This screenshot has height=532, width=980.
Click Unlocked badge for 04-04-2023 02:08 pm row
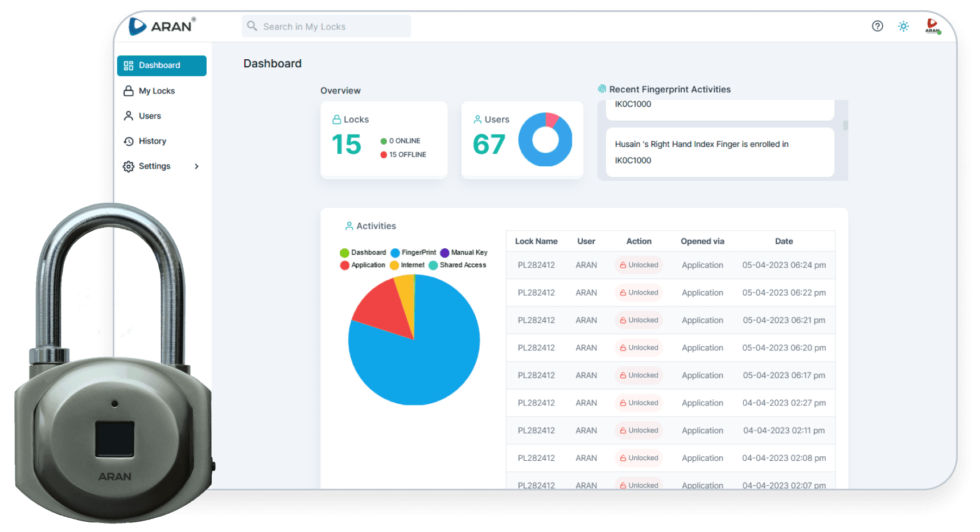[x=639, y=458]
